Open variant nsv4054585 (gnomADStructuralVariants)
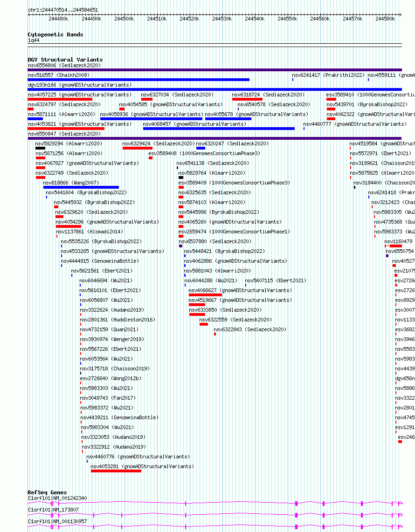Viewport: 415px width, 532px height. tap(171, 104)
